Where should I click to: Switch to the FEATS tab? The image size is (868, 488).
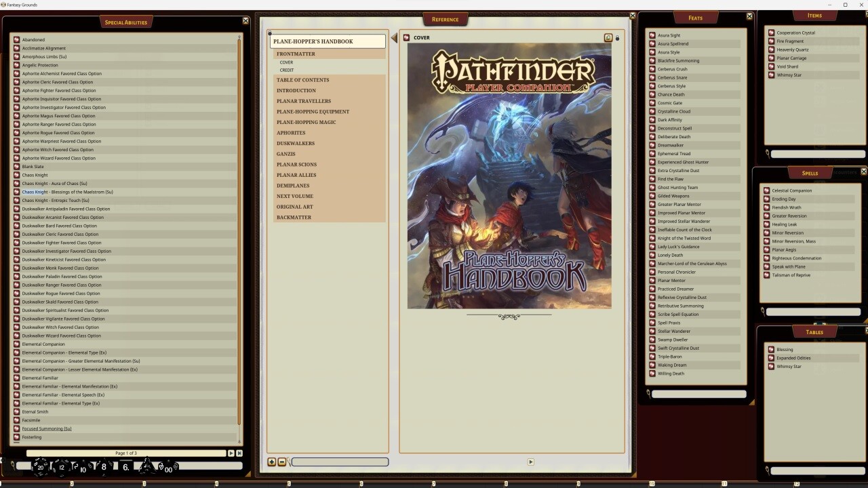[x=695, y=17]
